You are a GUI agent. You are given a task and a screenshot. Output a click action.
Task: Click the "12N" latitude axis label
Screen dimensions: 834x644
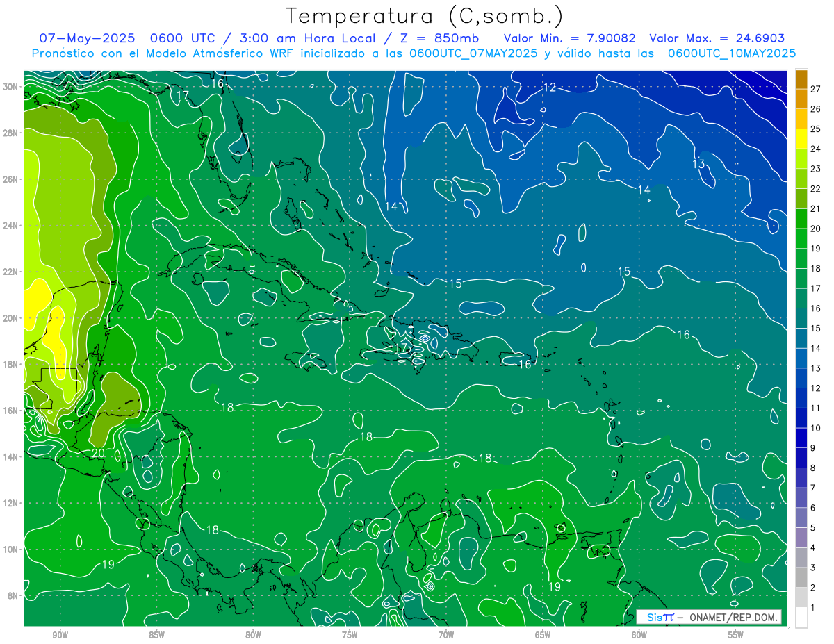click(x=10, y=503)
